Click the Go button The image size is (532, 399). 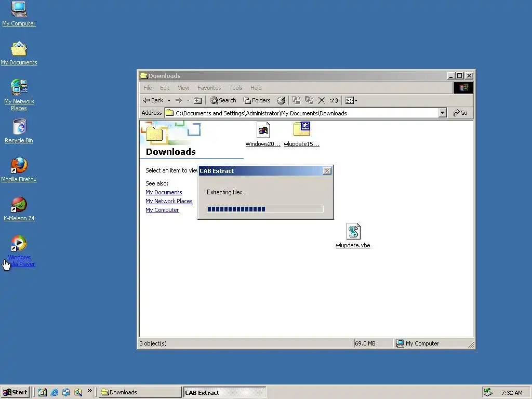pyautogui.click(x=460, y=113)
